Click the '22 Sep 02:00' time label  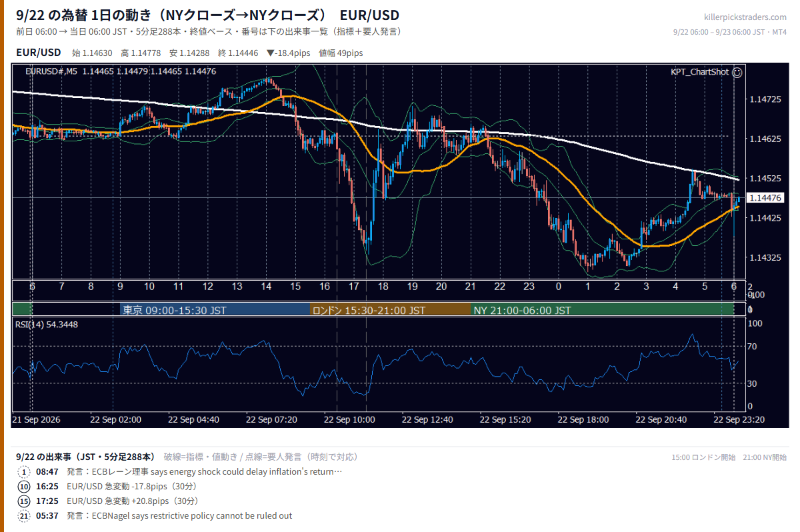[x=117, y=420]
